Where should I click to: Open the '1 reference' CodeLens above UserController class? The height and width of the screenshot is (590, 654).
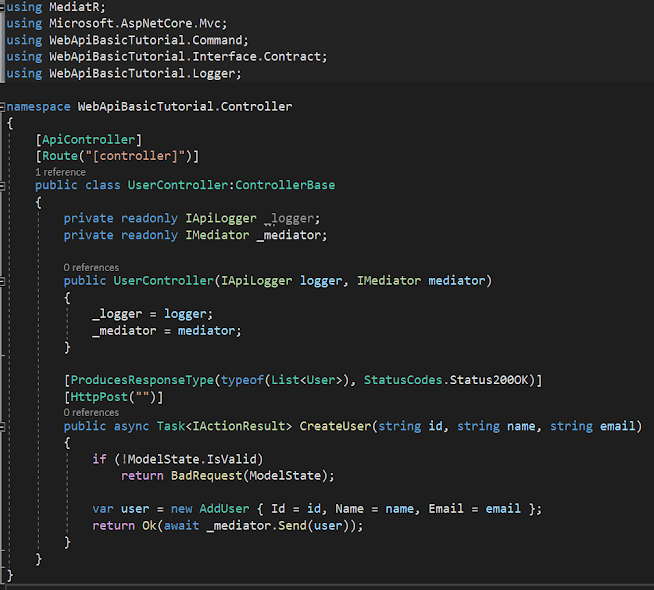pyautogui.click(x=60, y=172)
